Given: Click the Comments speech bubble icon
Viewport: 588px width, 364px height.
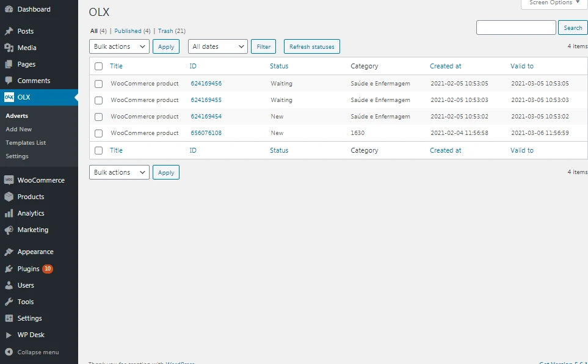Looking at the screenshot, I should pos(9,81).
